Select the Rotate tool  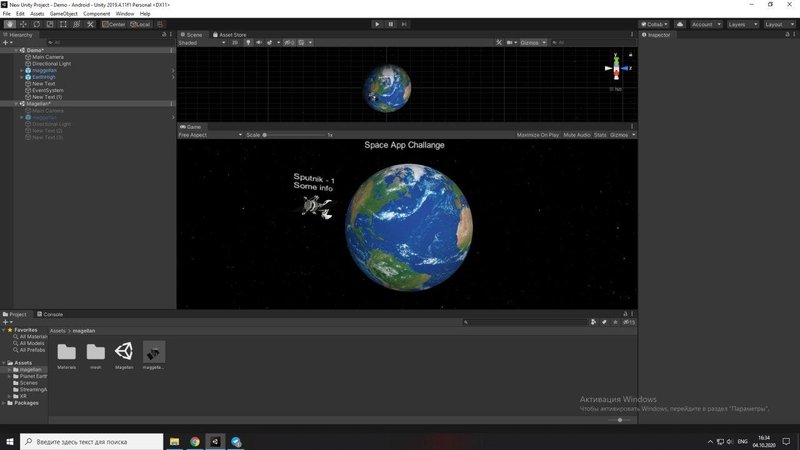[36, 24]
